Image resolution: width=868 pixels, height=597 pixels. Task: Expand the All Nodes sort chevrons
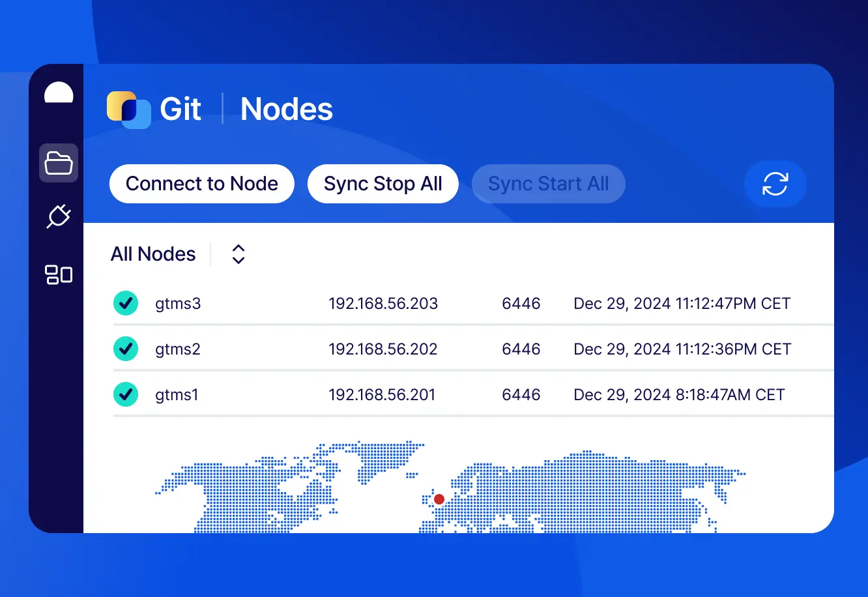(239, 254)
